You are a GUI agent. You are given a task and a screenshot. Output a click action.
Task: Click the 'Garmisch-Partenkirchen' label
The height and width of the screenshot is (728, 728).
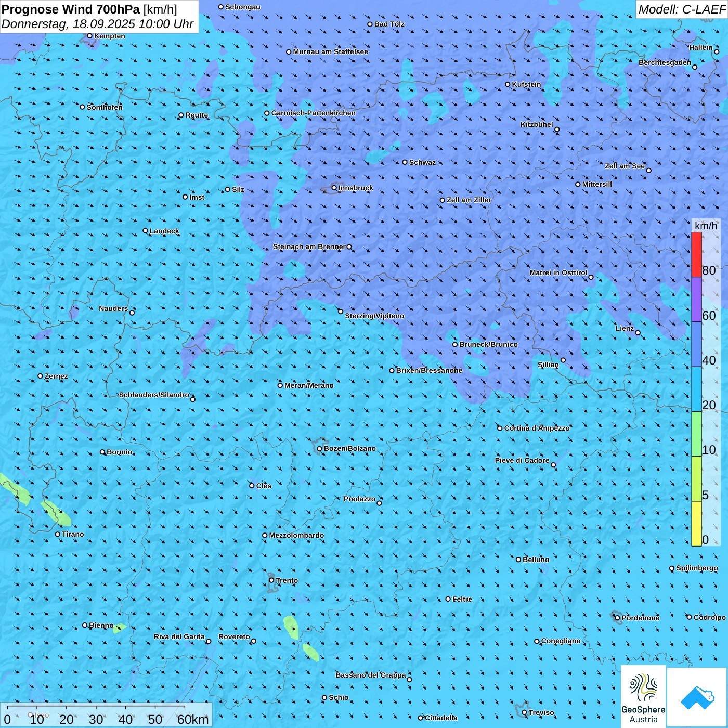click(314, 113)
